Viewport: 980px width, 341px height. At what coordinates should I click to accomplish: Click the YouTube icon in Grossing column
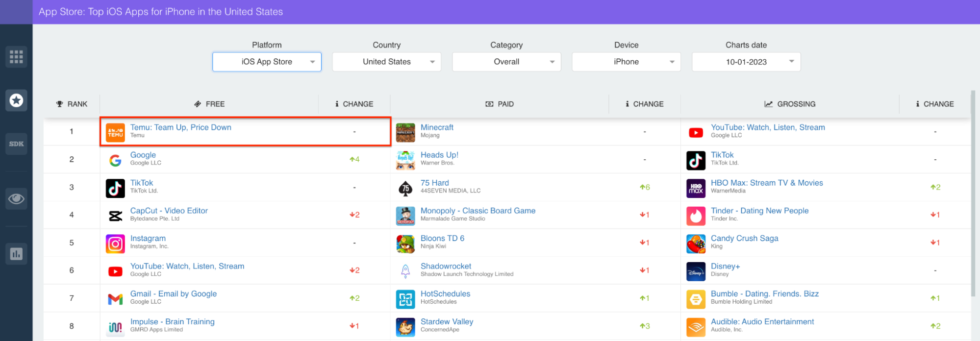696,132
